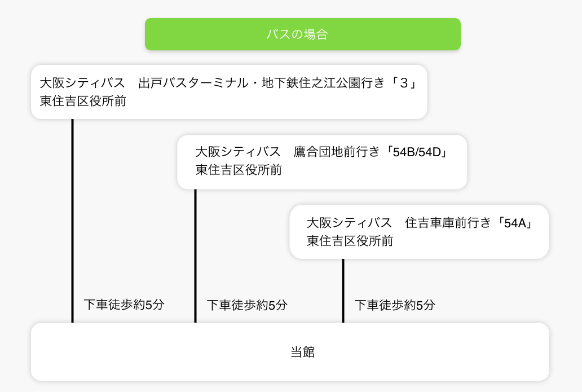Click 下車徒歩約5分 label for the 54B/54D route
Screen dimensions: 582x392
click(x=247, y=305)
